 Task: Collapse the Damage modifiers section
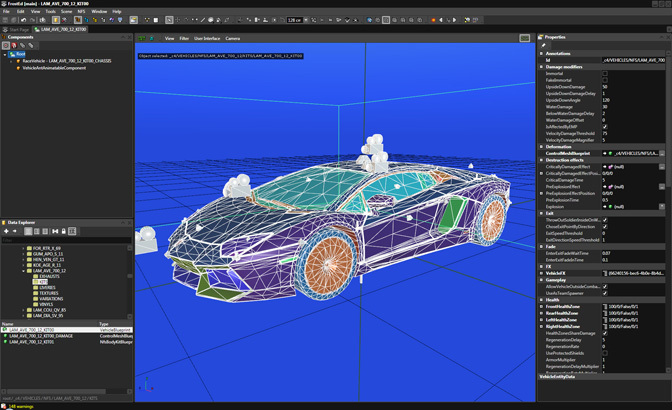point(541,67)
